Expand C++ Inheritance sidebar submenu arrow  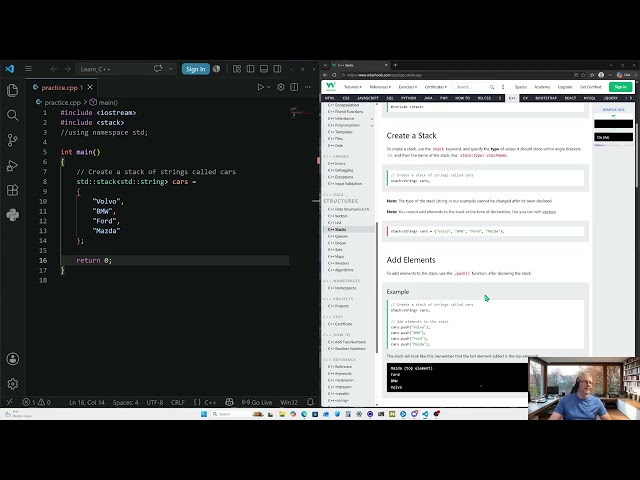click(x=372, y=119)
